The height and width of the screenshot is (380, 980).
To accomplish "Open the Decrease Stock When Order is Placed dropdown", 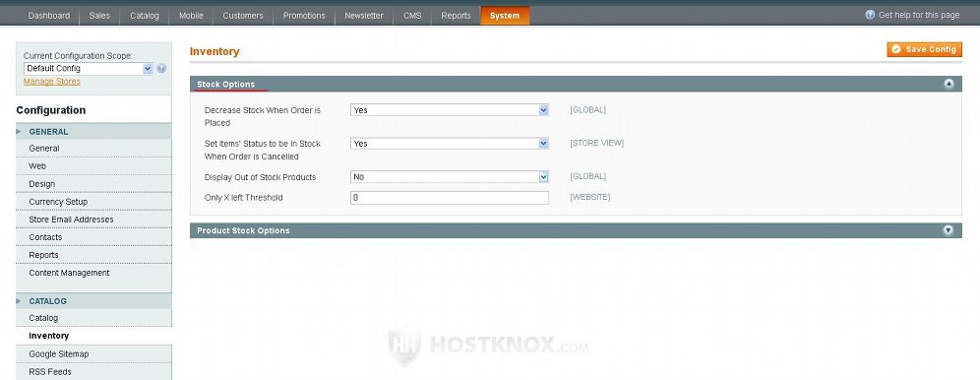I will point(450,110).
